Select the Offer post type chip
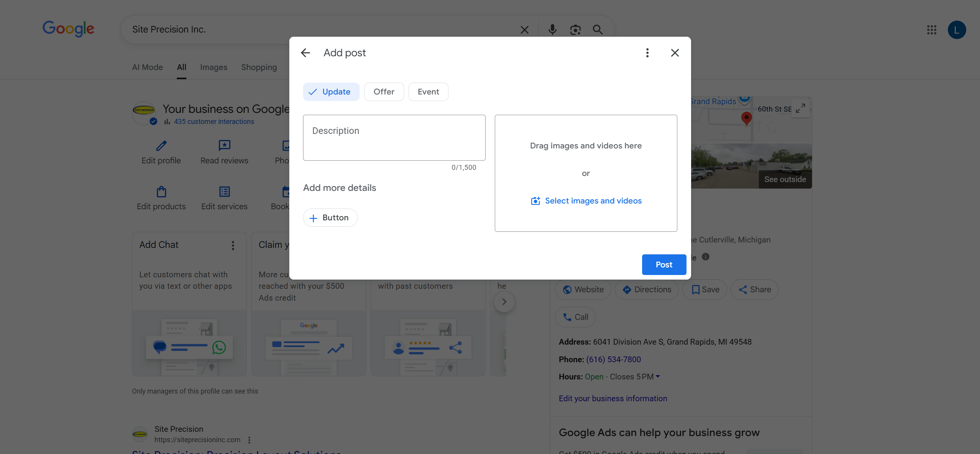This screenshot has height=454, width=980. 384,92
